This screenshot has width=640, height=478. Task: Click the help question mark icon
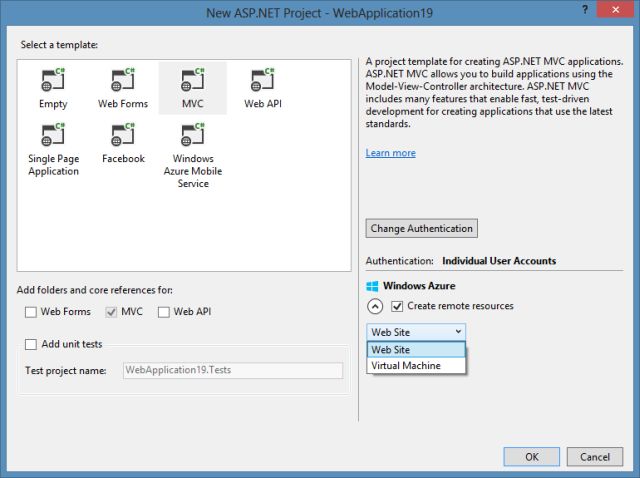(x=585, y=9)
